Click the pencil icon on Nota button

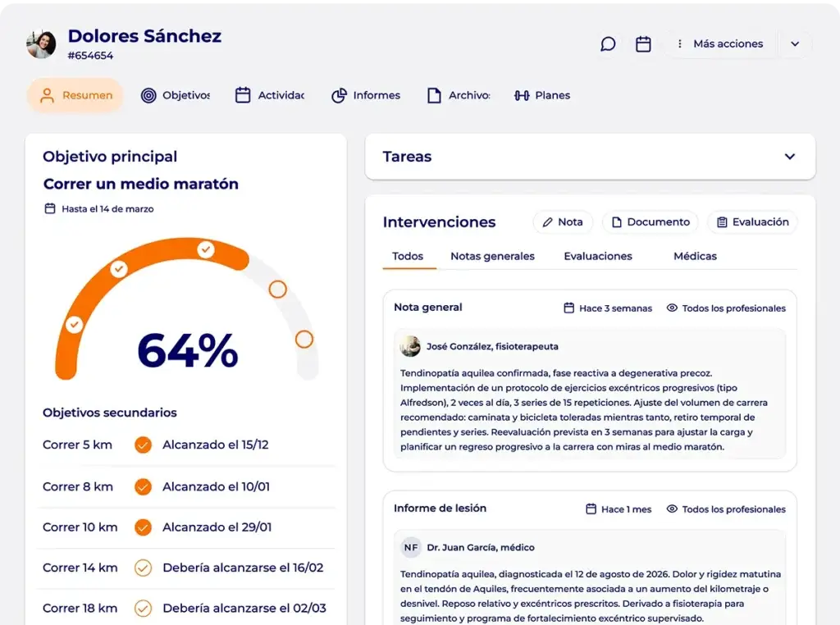pyautogui.click(x=547, y=222)
